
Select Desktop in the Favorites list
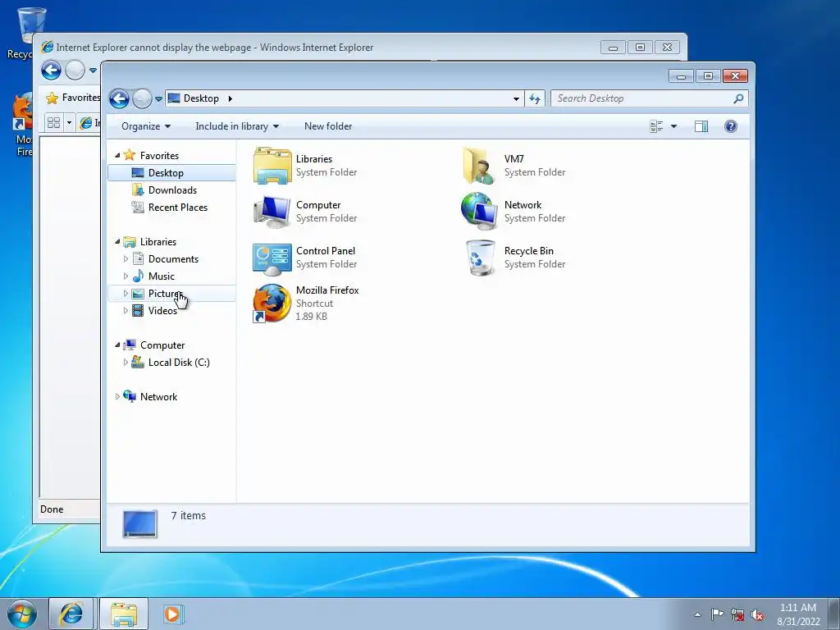click(171, 173)
